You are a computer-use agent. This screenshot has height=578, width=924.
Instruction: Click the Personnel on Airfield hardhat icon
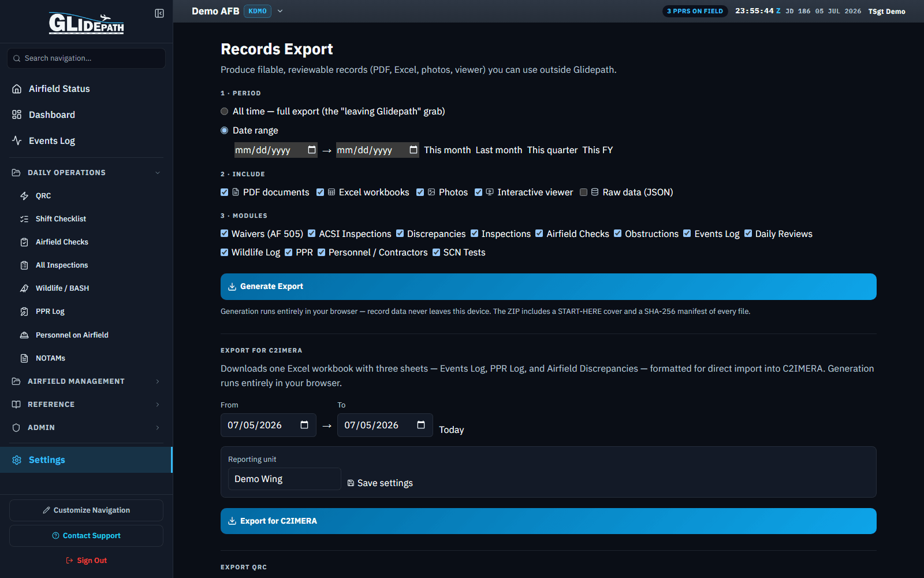pyautogui.click(x=24, y=335)
